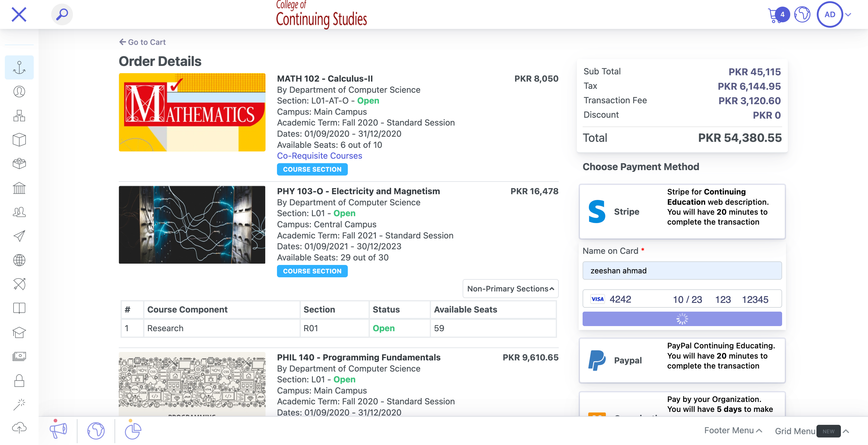Open the pie chart footer icon
Viewport: 868px width, 445px height.
pyautogui.click(x=133, y=431)
